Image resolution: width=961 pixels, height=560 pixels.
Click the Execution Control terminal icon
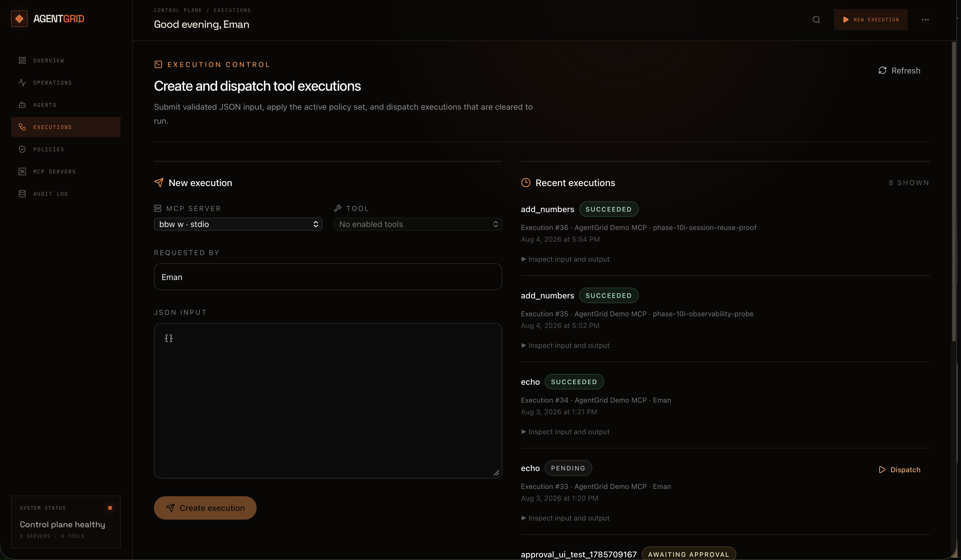[158, 64]
